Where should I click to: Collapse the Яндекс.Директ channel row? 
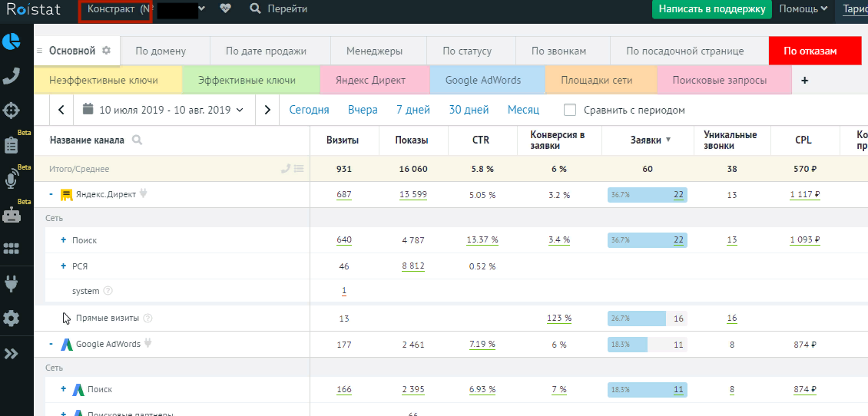51,195
